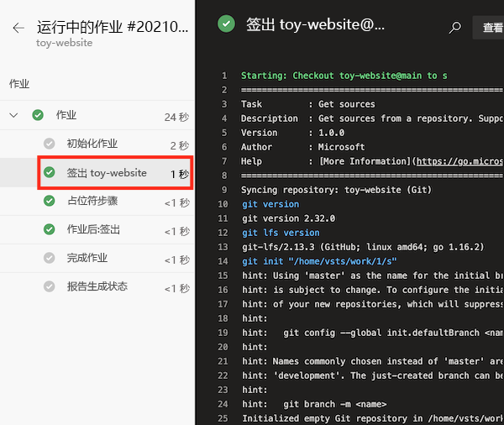The width and height of the screenshot is (504, 425).
Task: Collapse the 作业 job group chevron
Action: [13, 115]
